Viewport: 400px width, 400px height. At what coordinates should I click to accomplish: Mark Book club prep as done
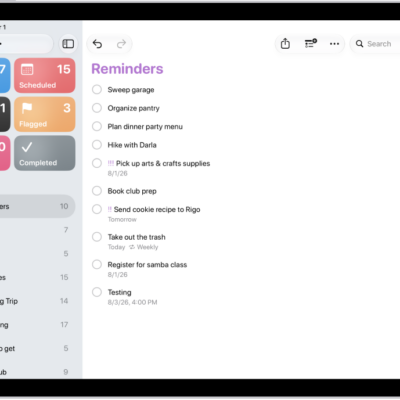point(97,191)
